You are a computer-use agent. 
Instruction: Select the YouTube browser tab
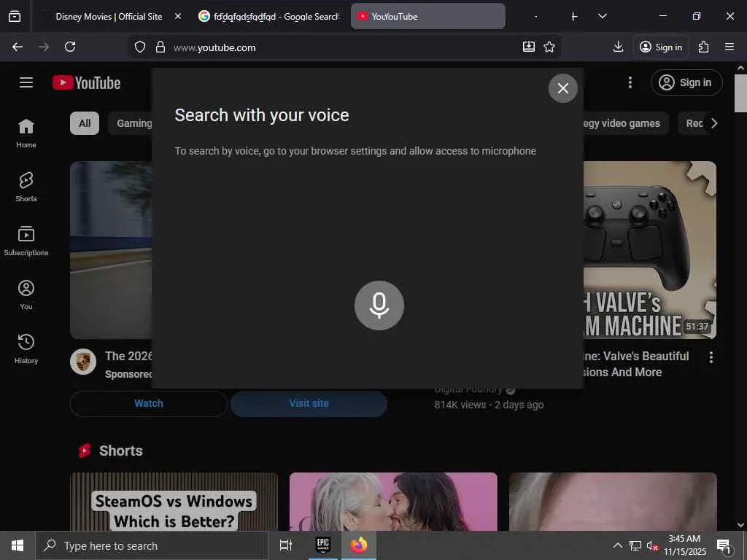point(427,16)
